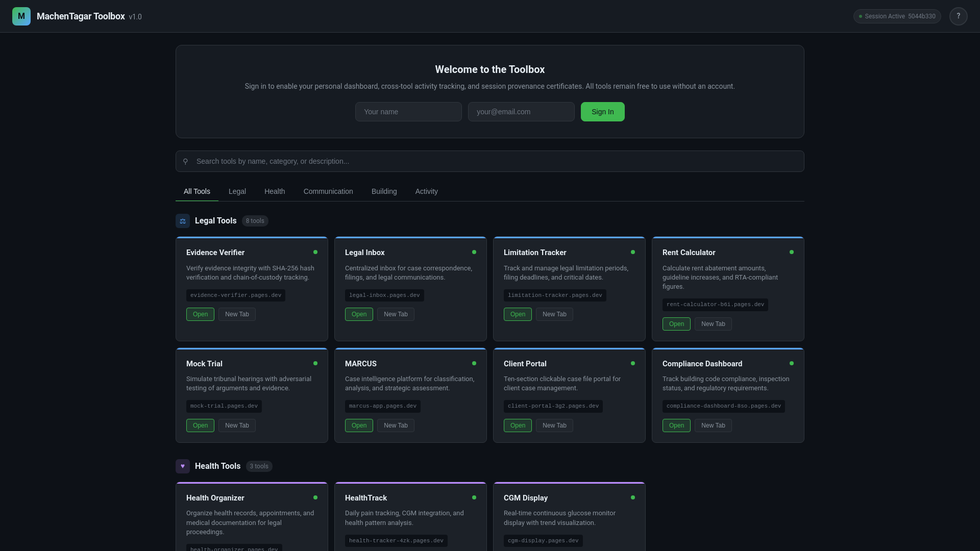This screenshot has height=551, width=980.
Task: Open the Building tab
Action: coord(384,191)
